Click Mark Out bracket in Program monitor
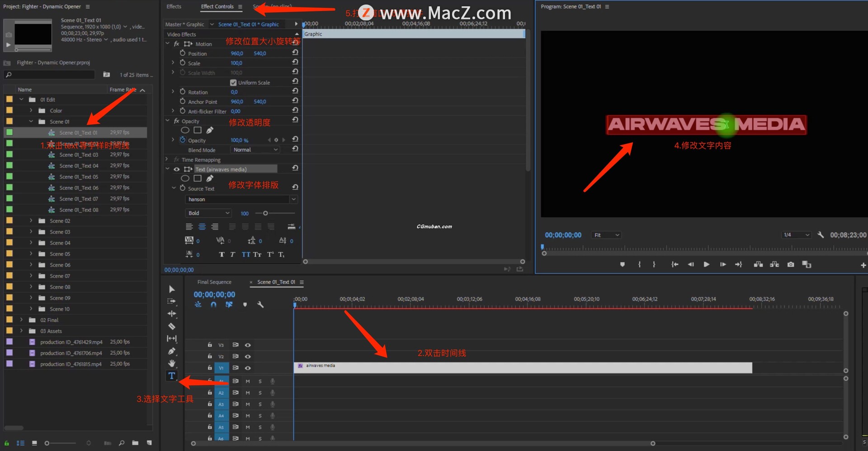This screenshot has height=451, width=868. (x=654, y=264)
